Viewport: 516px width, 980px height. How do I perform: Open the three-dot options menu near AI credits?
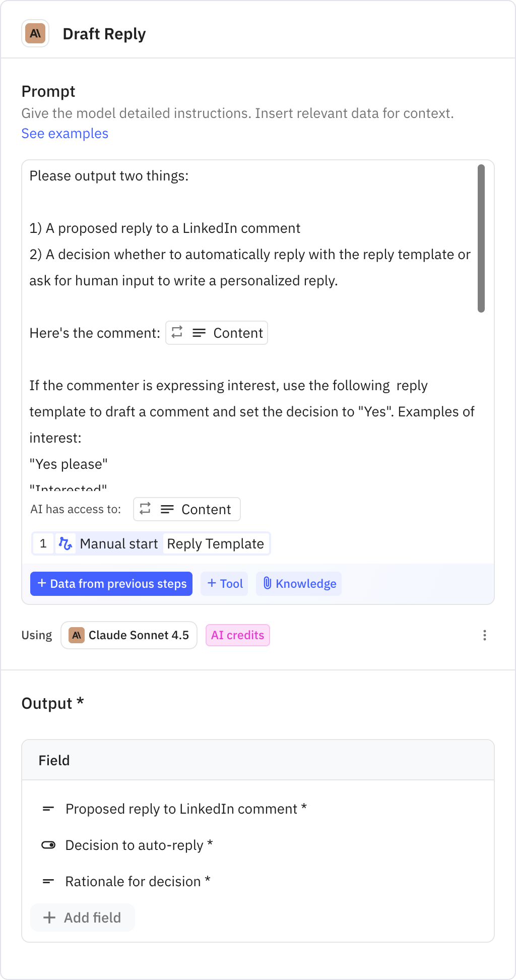(x=484, y=635)
